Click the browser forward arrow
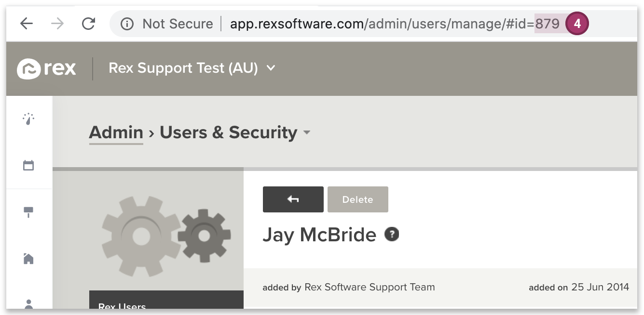The height and width of the screenshot is (315, 644). coord(57,24)
